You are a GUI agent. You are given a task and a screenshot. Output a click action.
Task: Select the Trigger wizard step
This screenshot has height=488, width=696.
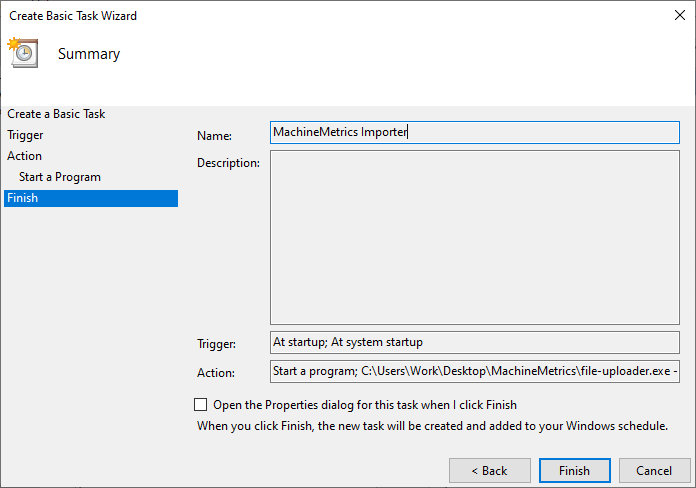pyautogui.click(x=25, y=135)
